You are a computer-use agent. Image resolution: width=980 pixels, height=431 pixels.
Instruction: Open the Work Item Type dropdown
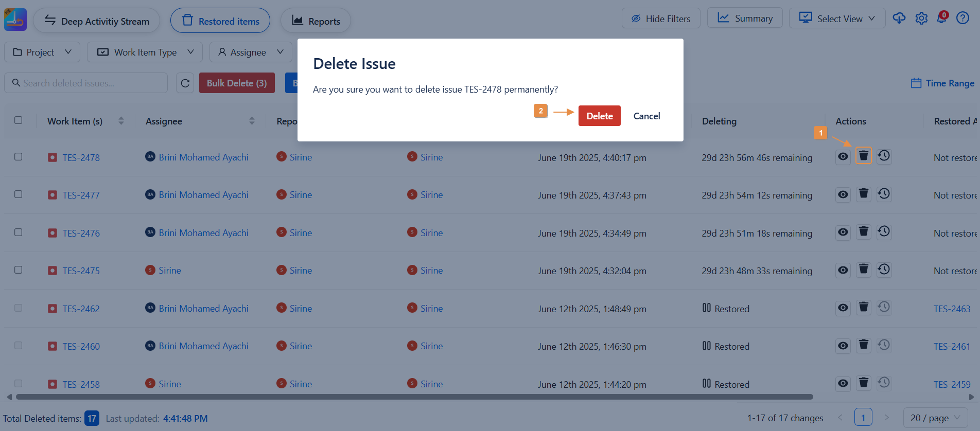pyautogui.click(x=145, y=52)
